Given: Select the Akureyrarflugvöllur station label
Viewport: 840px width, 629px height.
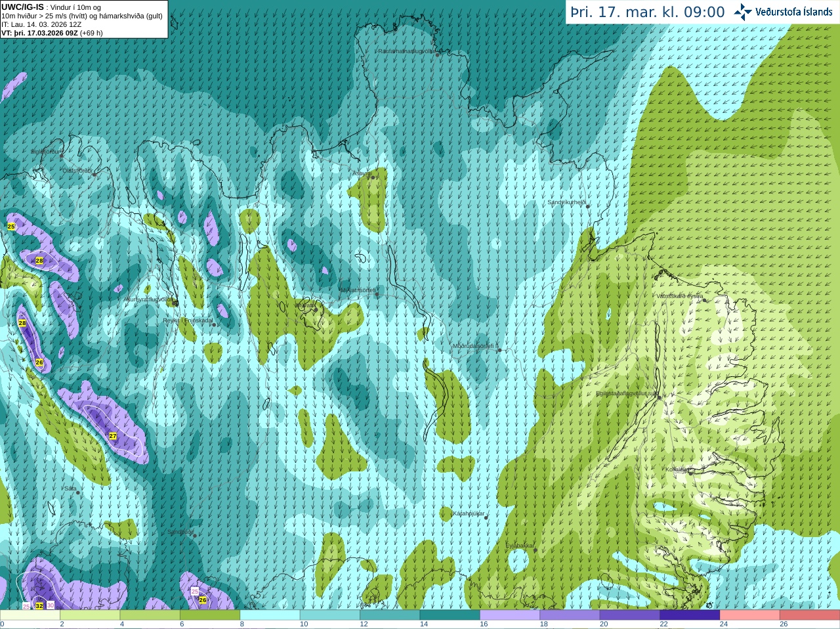Looking at the screenshot, I should tap(148, 299).
